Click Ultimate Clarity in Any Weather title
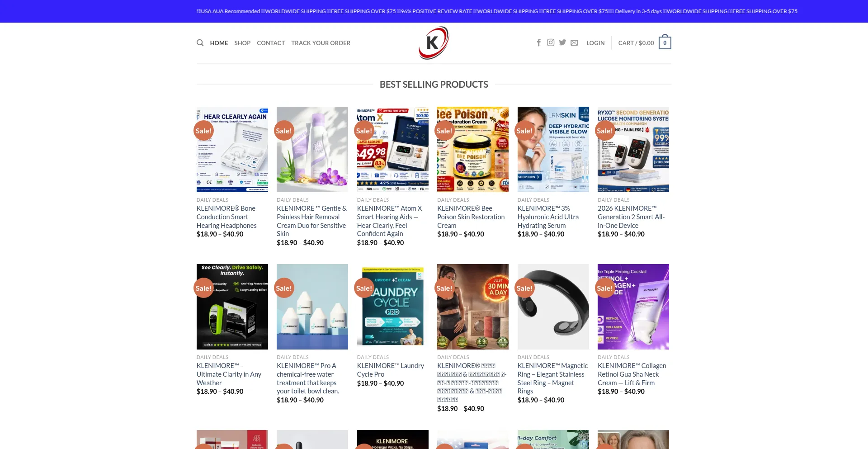 (229, 374)
